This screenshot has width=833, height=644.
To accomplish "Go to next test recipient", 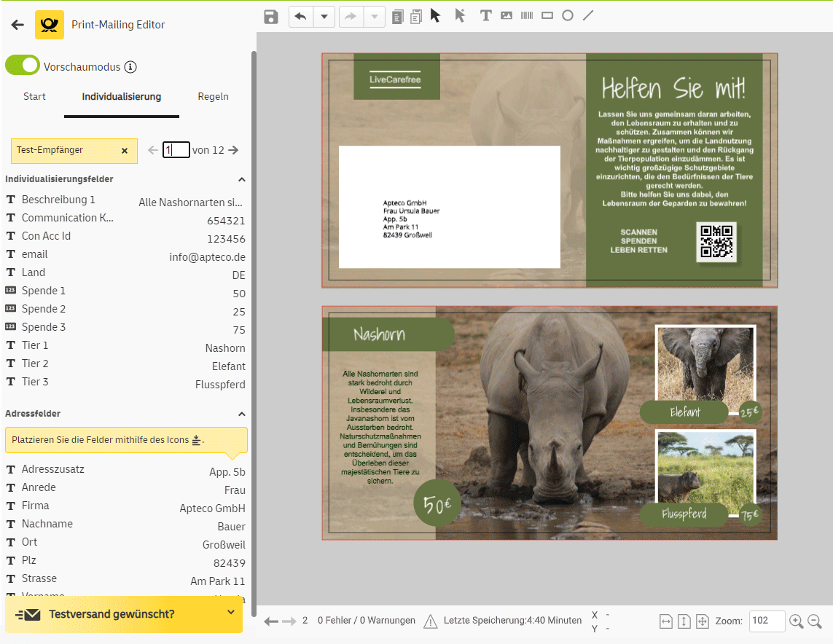I will 233,150.
